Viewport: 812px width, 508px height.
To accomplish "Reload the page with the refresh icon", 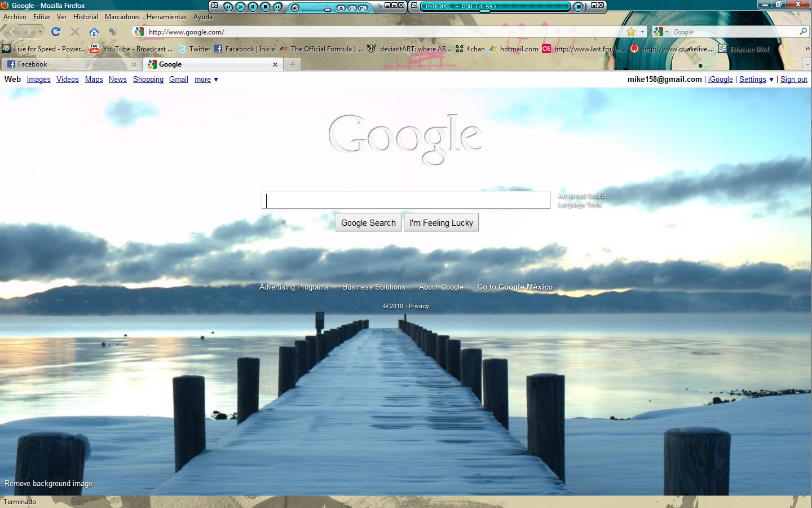I will coord(55,32).
